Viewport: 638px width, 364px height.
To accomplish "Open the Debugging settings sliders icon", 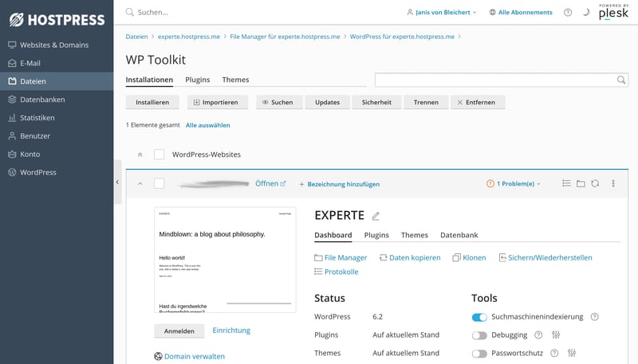I will click(x=556, y=335).
